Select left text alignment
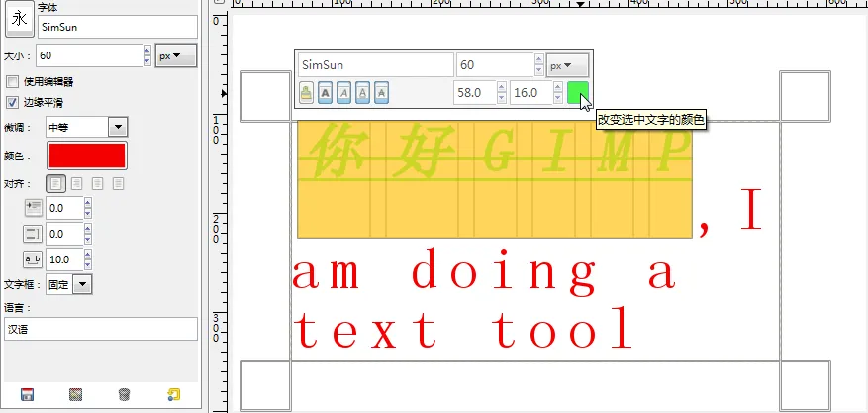The height and width of the screenshot is (413, 868). [56, 184]
